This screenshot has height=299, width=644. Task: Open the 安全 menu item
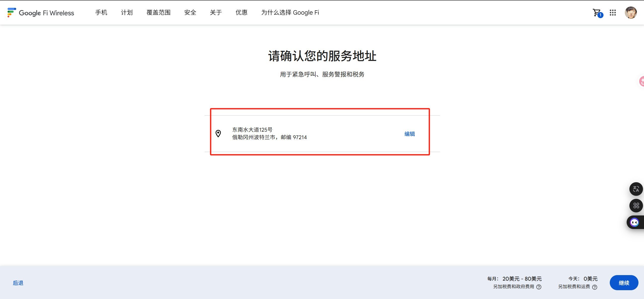pos(190,13)
